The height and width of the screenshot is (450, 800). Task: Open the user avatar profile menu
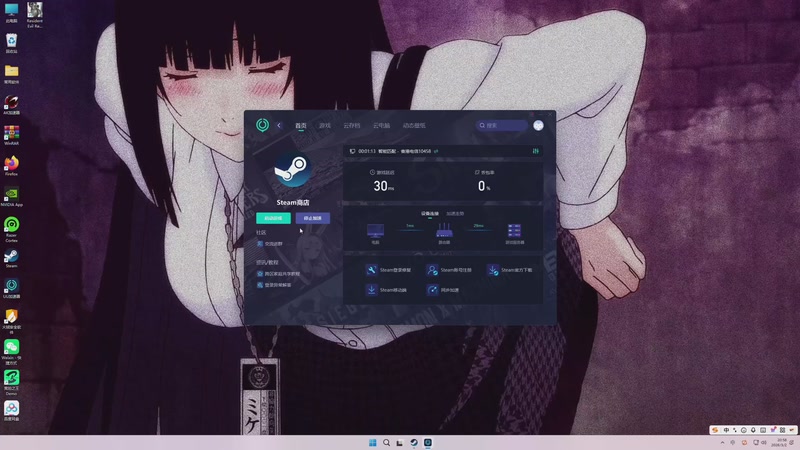[x=538, y=125]
